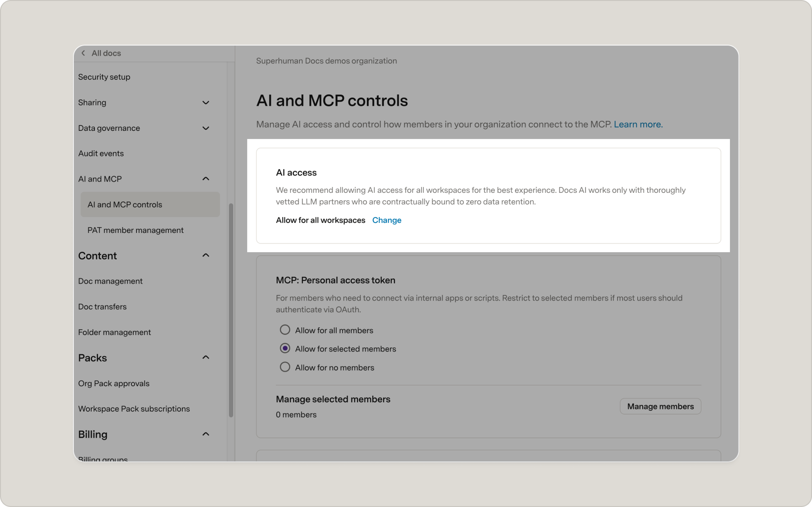Click the AI access card heading
812x507 pixels.
click(x=296, y=173)
